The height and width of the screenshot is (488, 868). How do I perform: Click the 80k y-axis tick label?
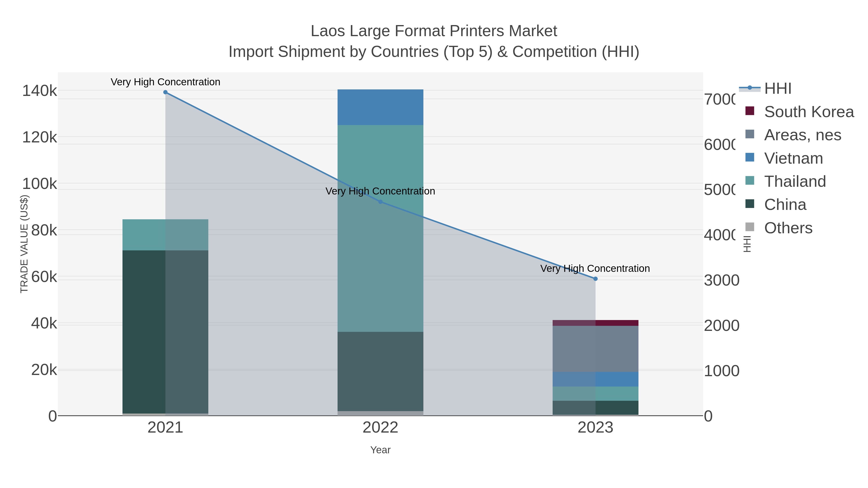point(44,231)
